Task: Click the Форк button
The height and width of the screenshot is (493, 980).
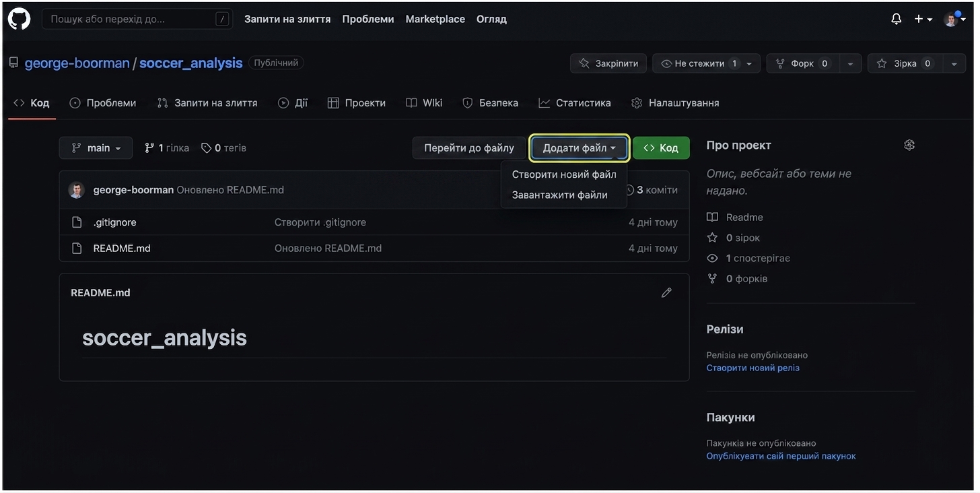Action: point(803,63)
